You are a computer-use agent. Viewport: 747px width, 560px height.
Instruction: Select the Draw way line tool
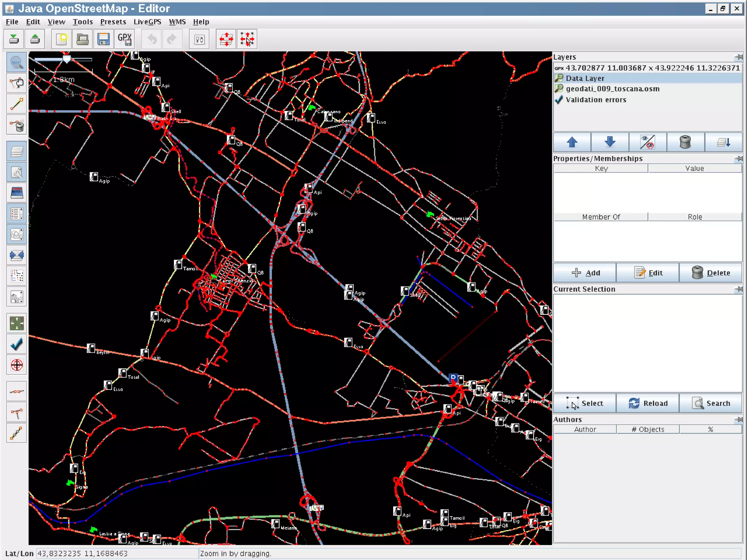[17, 104]
